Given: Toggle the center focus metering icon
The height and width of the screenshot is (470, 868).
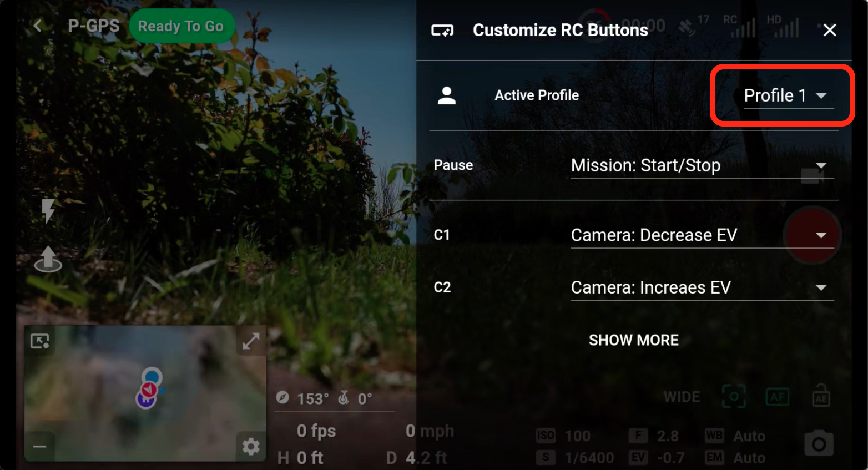Looking at the screenshot, I should [734, 396].
